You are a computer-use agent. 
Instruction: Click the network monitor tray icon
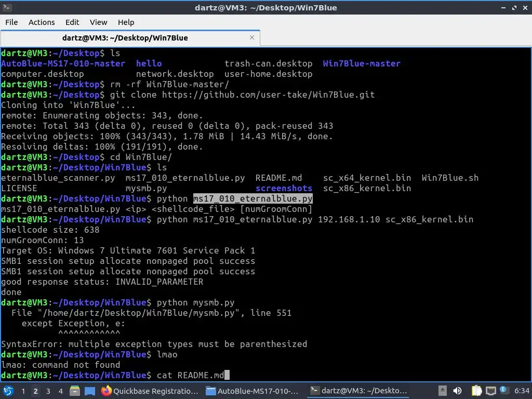point(490,391)
